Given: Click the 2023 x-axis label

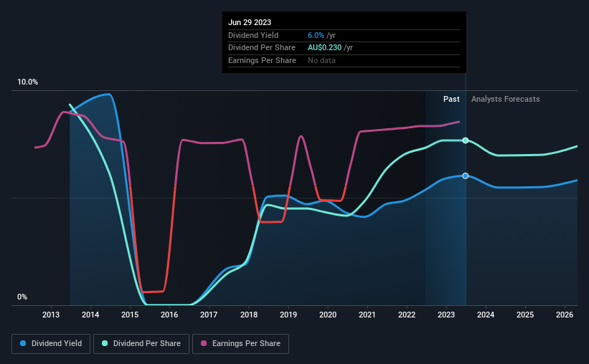Looking at the screenshot, I should pos(446,315).
